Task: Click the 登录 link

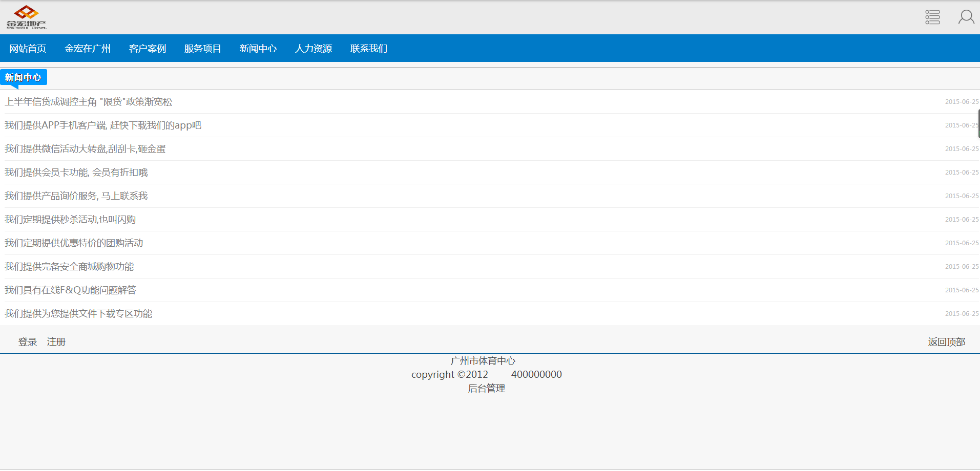Action: 28,342
